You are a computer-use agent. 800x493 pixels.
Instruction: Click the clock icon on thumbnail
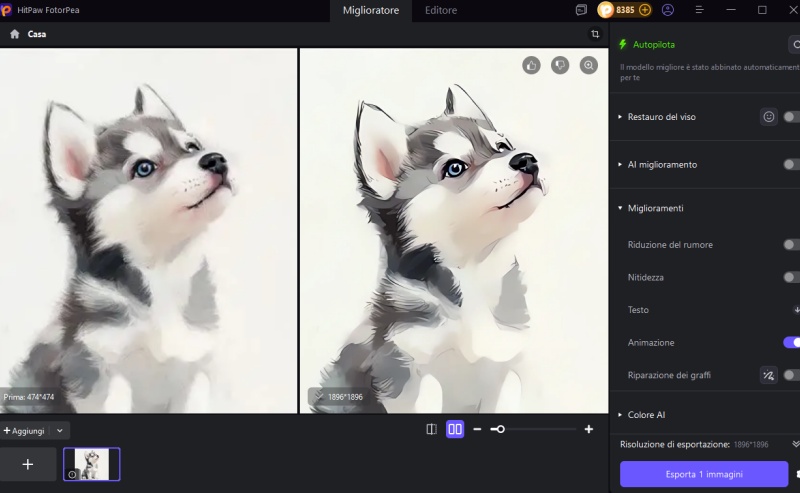tap(72, 475)
